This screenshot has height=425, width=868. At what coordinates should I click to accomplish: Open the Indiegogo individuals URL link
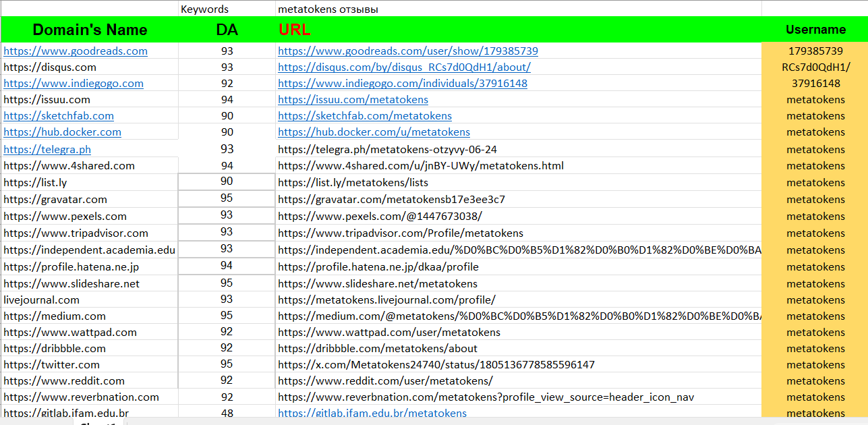(402, 84)
